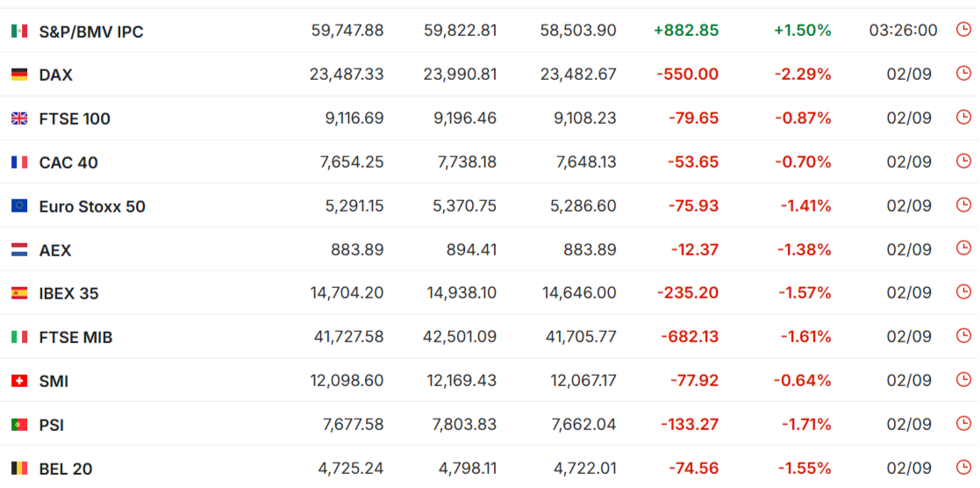Click the German flag icon next to DAX
Viewport: 980px width, 488px height.
tap(19, 75)
